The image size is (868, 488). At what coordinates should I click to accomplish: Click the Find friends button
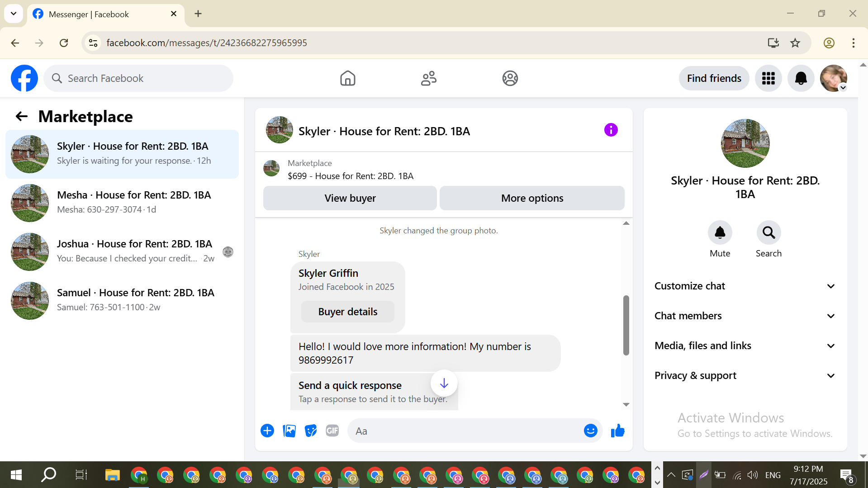click(x=714, y=78)
